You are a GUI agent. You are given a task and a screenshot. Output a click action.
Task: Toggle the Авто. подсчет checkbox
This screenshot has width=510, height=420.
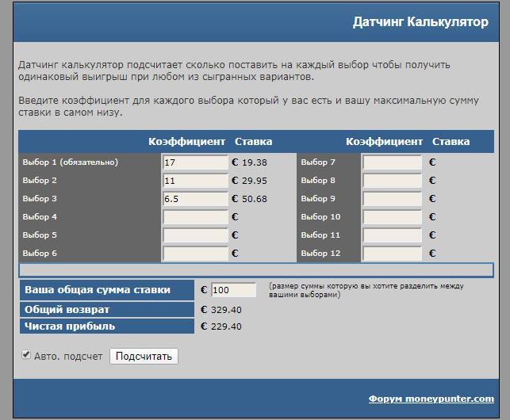pos(26,355)
